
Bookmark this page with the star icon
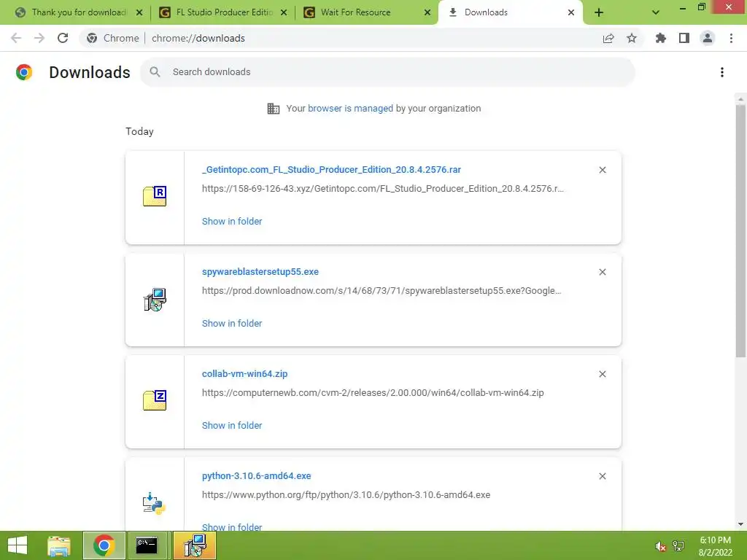(632, 38)
